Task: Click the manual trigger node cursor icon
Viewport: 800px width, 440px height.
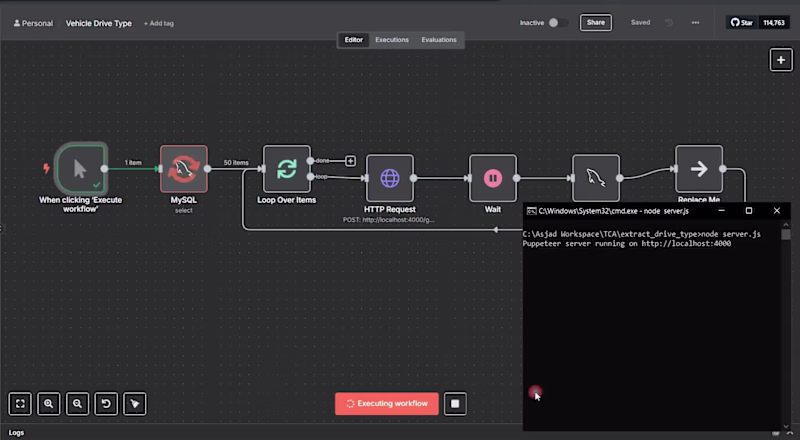Action: 81,169
